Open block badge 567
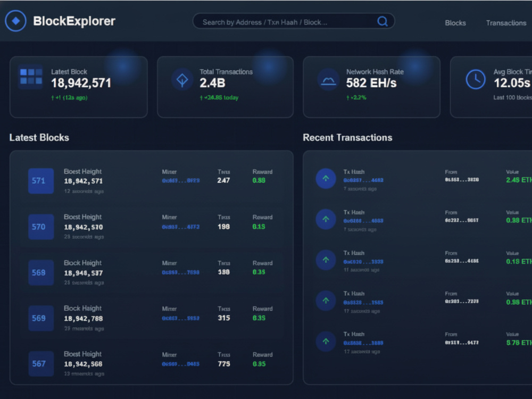Image resolution: width=532 pixels, height=399 pixels. (x=41, y=364)
